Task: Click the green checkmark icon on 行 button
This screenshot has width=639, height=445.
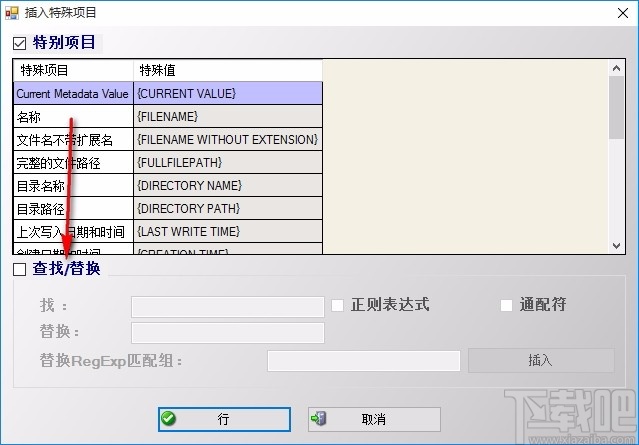Action: pyautogui.click(x=168, y=419)
